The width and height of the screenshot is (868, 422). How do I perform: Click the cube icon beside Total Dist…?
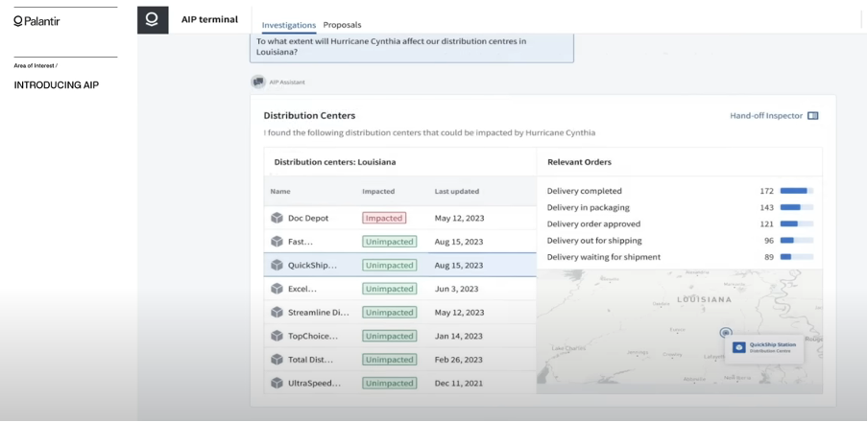[x=277, y=360]
